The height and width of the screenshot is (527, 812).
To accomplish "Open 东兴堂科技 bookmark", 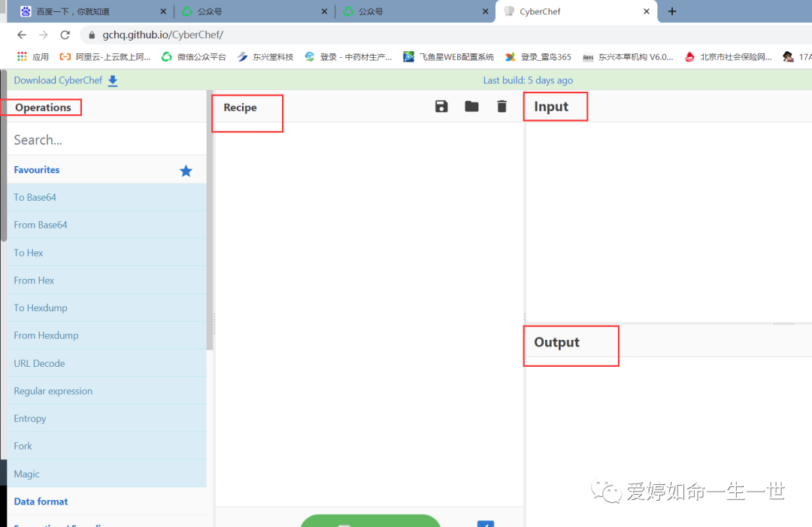I will tap(265, 56).
